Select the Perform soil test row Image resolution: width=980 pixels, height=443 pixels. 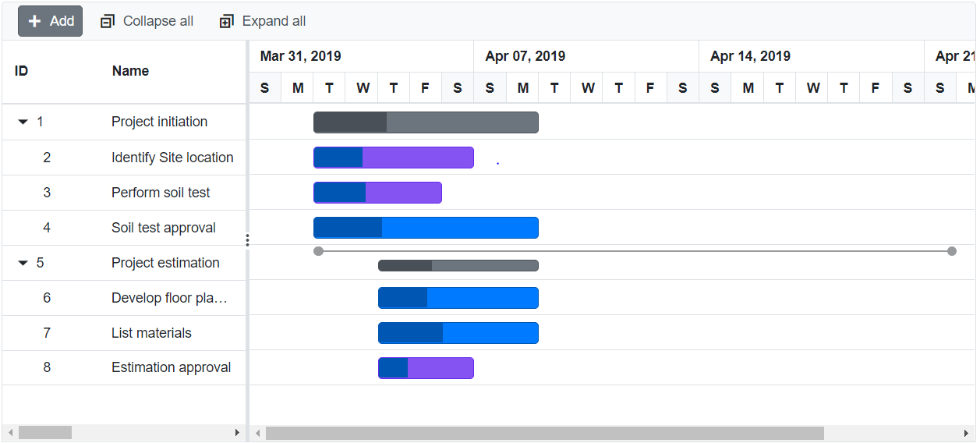(161, 193)
